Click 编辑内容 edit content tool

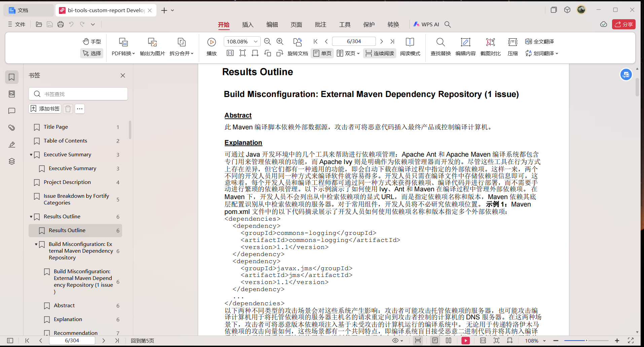[466, 47]
